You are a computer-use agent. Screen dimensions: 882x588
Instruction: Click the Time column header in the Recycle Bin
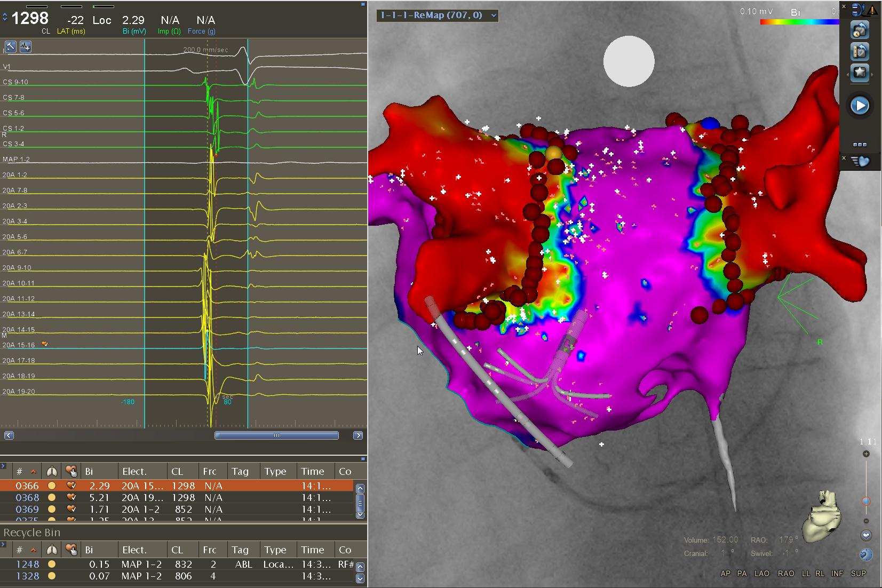point(312,550)
